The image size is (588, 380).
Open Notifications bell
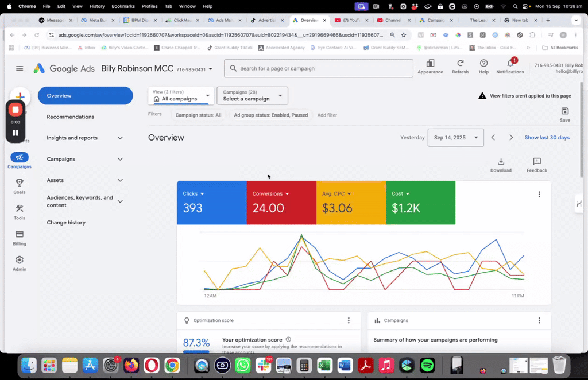click(510, 67)
